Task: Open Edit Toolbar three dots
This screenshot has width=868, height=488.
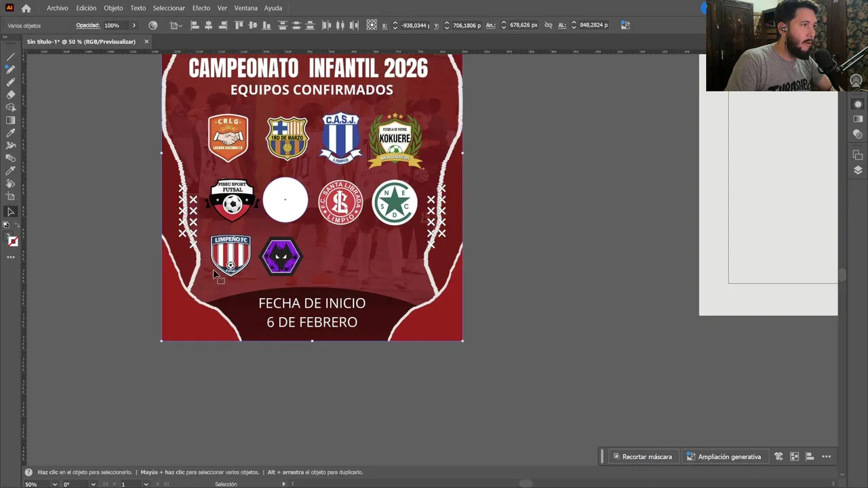Action: point(10,257)
